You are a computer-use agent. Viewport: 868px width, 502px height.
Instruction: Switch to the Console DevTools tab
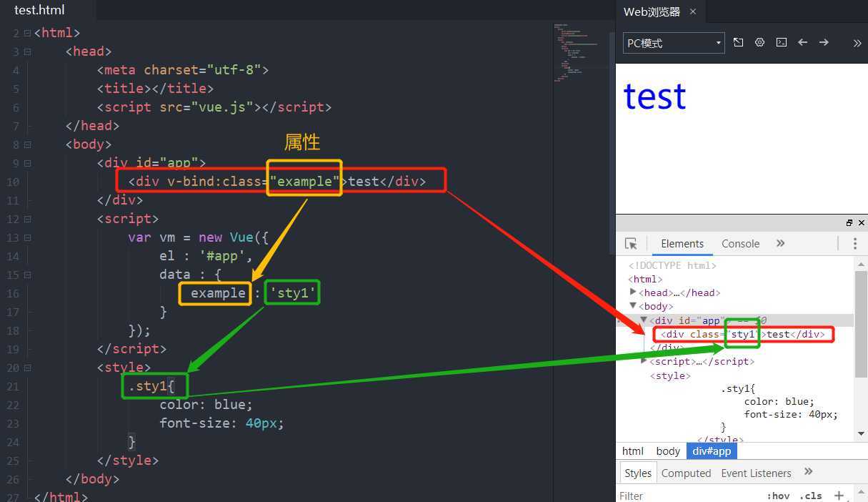click(740, 244)
